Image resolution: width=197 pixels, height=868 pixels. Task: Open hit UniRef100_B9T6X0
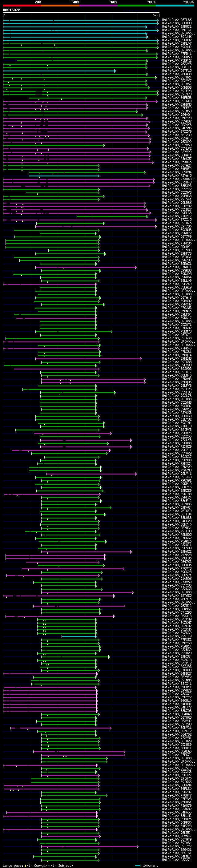(x=177, y=101)
